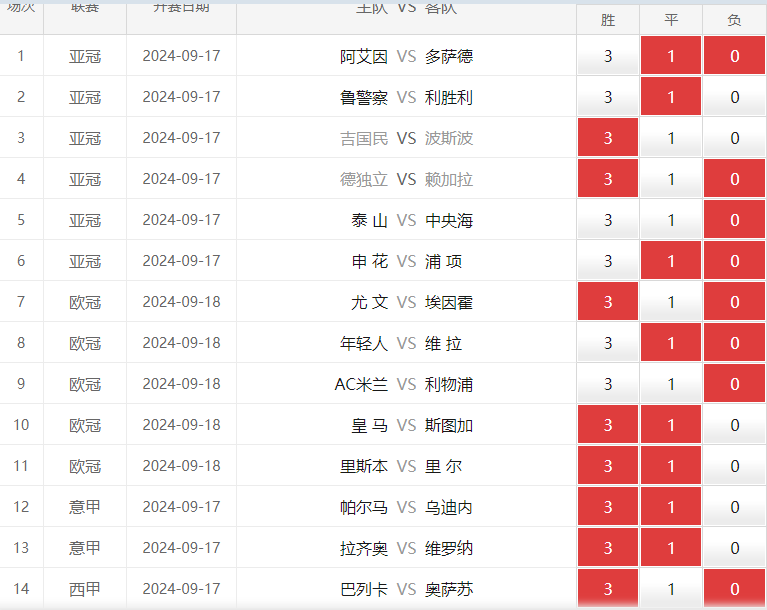Select win (3) for 年轻人 vs 维拉

(x=608, y=343)
